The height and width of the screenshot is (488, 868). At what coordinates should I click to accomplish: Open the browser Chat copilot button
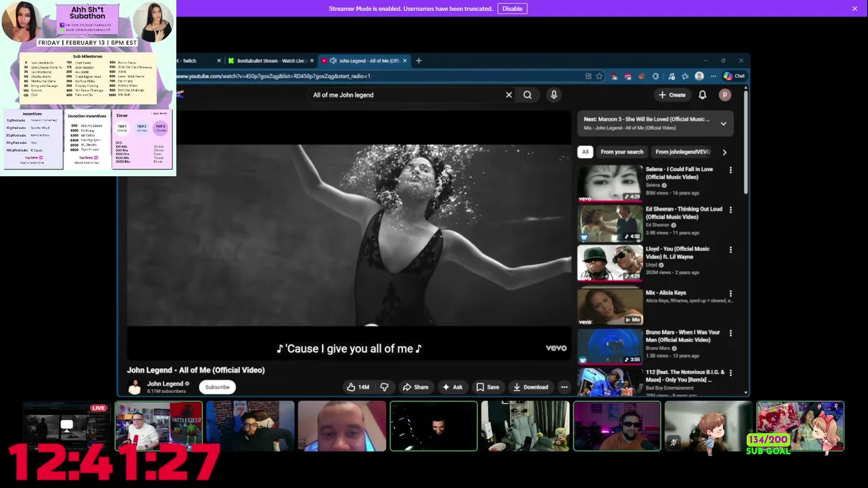click(x=734, y=76)
